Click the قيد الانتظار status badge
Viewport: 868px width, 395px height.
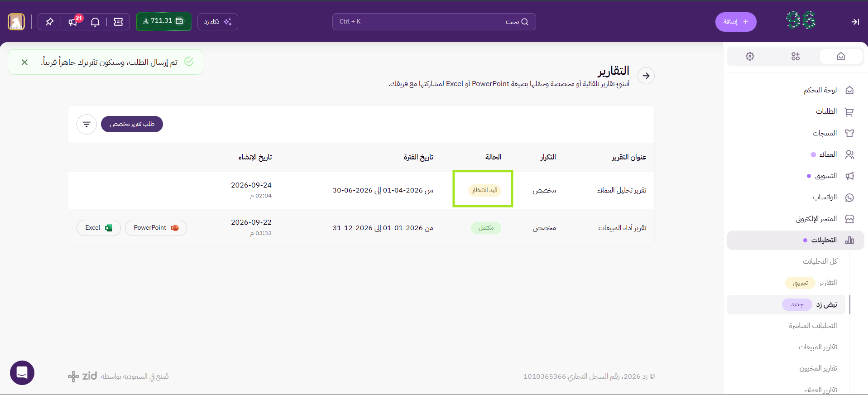pyautogui.click(x=484, y=190)
